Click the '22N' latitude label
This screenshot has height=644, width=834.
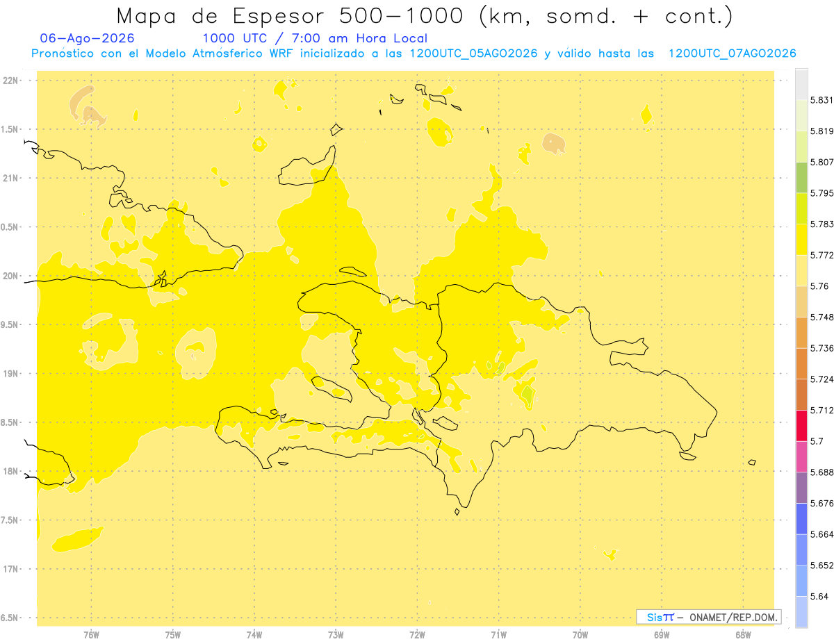point(11,81)
